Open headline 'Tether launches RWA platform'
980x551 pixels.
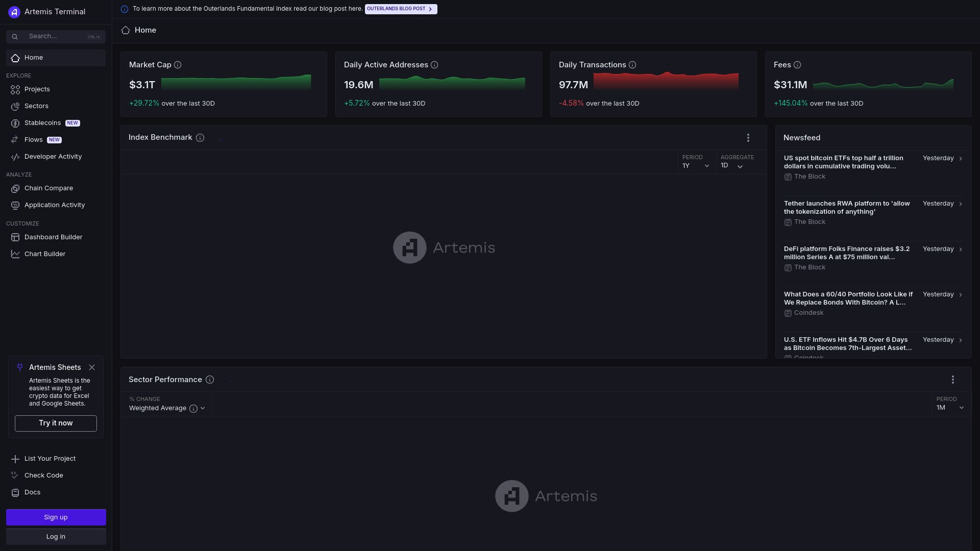847,208
